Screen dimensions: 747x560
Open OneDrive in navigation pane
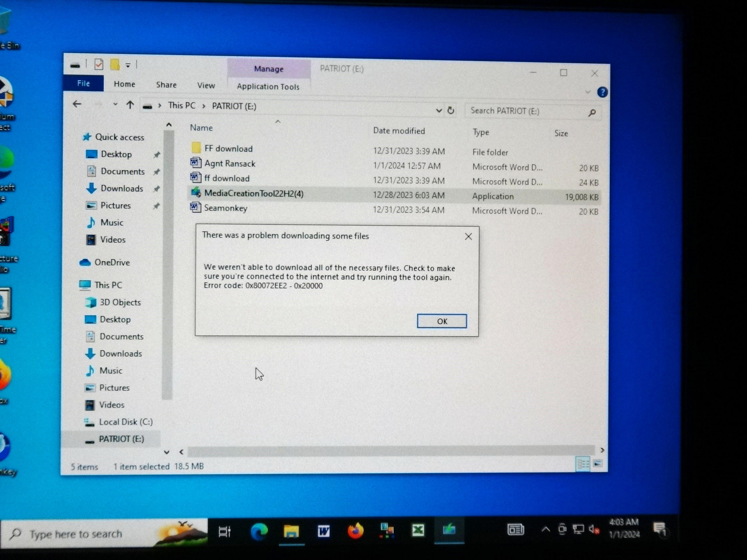(112, 262)
